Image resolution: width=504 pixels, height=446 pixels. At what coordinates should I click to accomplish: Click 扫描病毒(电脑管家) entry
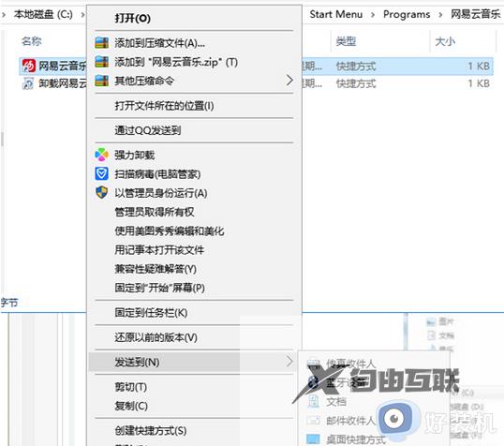pos(157,174)
